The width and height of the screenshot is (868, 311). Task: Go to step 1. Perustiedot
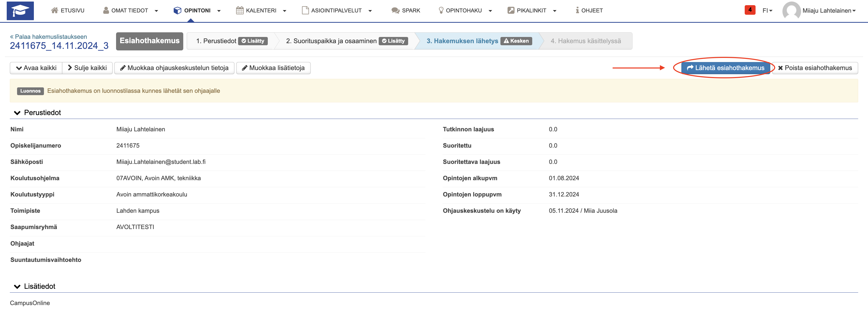[216, 41]
